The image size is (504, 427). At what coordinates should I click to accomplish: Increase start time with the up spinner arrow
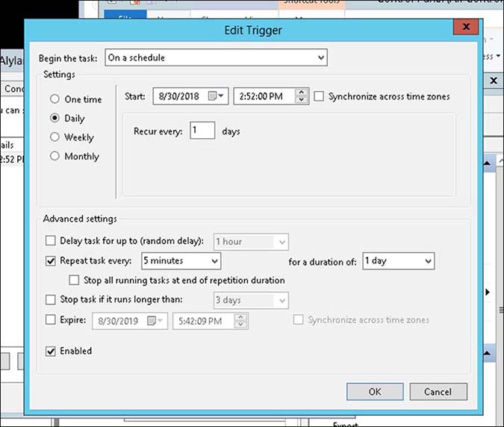pyautogui.click(x=302, y=93)
